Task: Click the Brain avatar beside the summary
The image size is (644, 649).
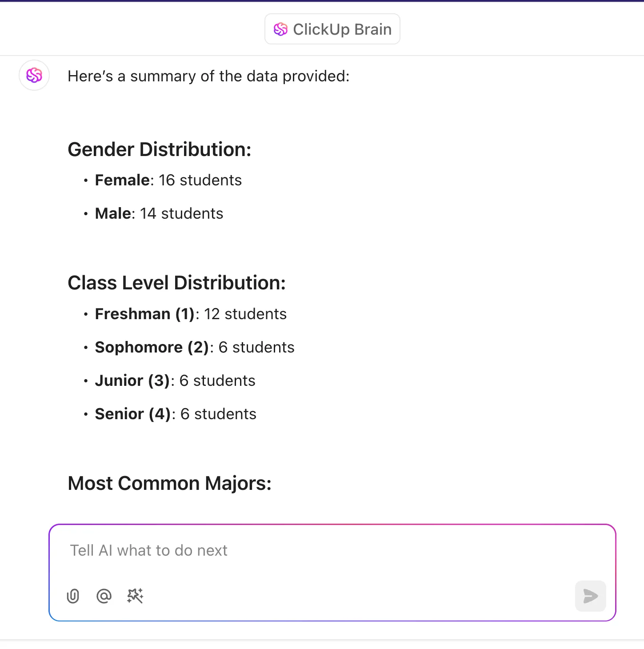Action: coord(34,75)
